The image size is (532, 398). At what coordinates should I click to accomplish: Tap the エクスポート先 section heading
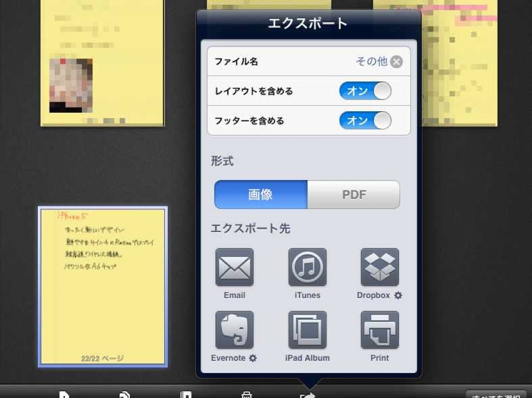(251, 228)
